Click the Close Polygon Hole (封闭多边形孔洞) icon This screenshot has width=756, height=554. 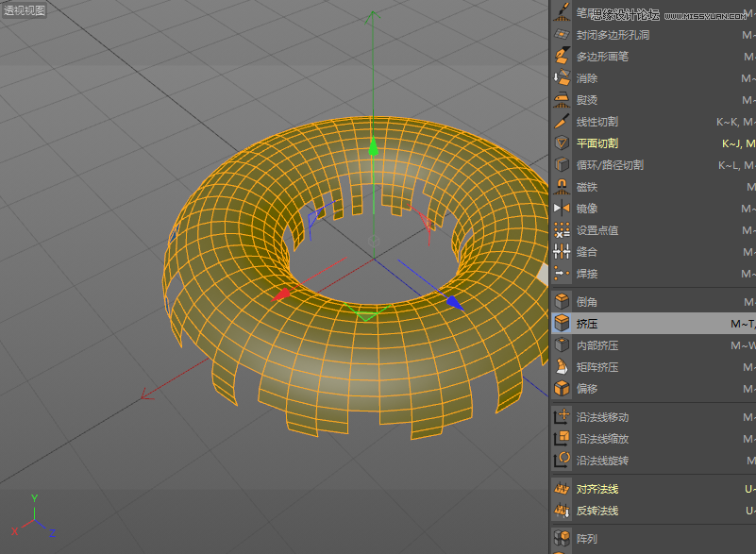click(562, 35)
